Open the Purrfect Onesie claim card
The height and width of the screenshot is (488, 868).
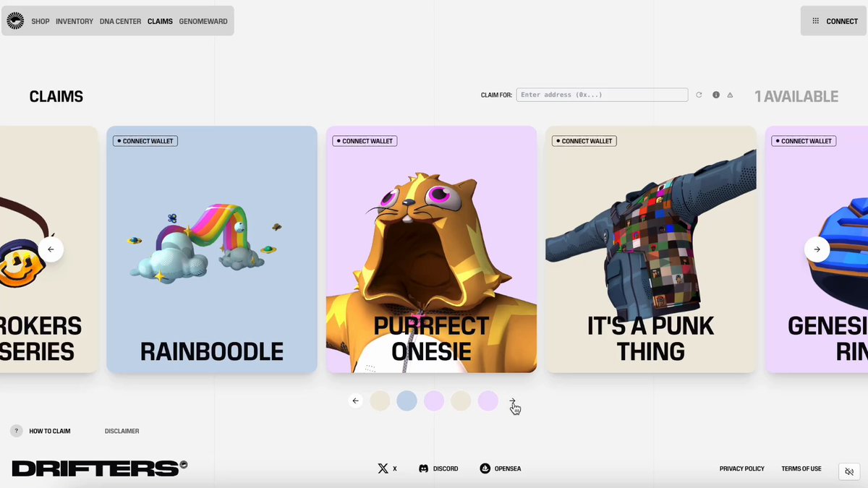[431, 249]
